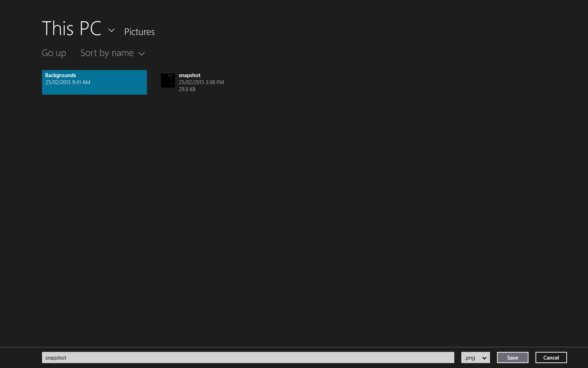Click the word snapshot in filename box
Image resolution: width=588 pixels, height=368 pixels.
pos(56,358)
